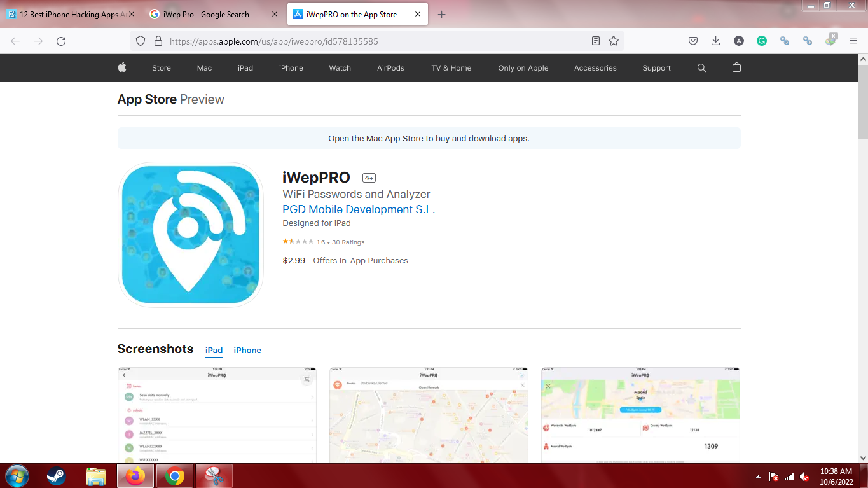Image resolution: width=868 pixels, height=488 pixels.
Task: Click the padlock site security icon
Action: tap(159, 41)
